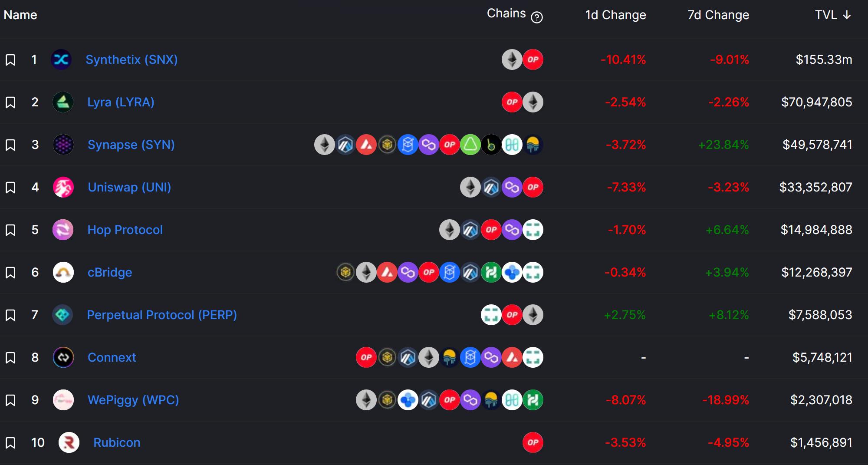Bookmark the Hop Protocol row
The height and width of the screenshot is (465, 868).
point(10,230)
